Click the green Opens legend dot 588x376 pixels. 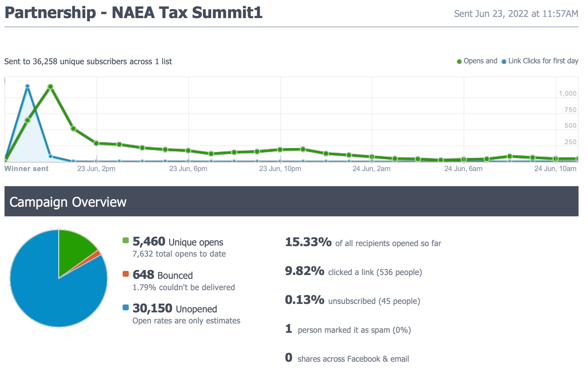point(459,62)
